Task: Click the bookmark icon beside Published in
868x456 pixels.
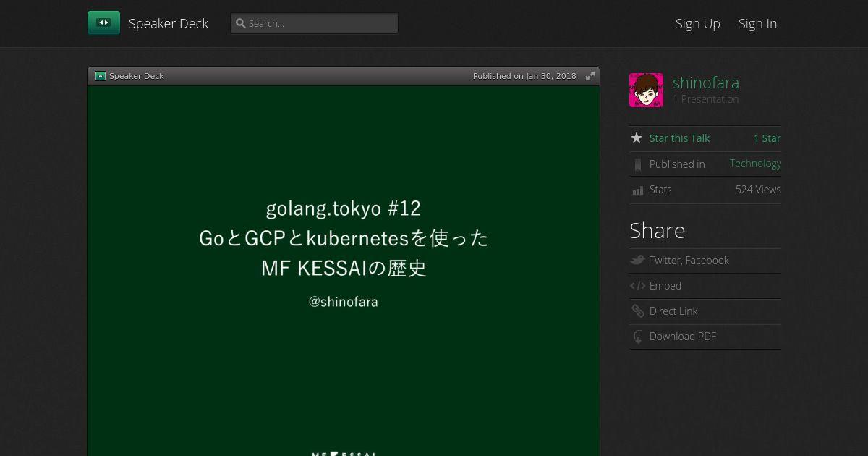Action: (x=637, y=164)
